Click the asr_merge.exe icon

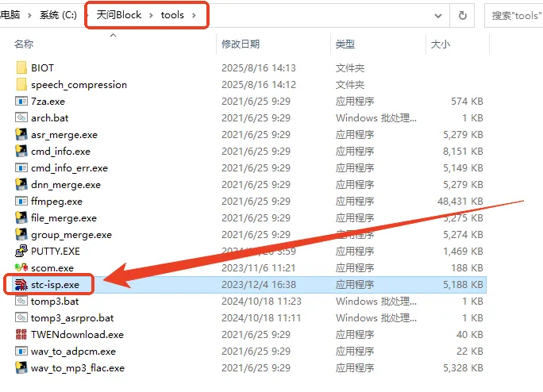(x=21, y=135)
